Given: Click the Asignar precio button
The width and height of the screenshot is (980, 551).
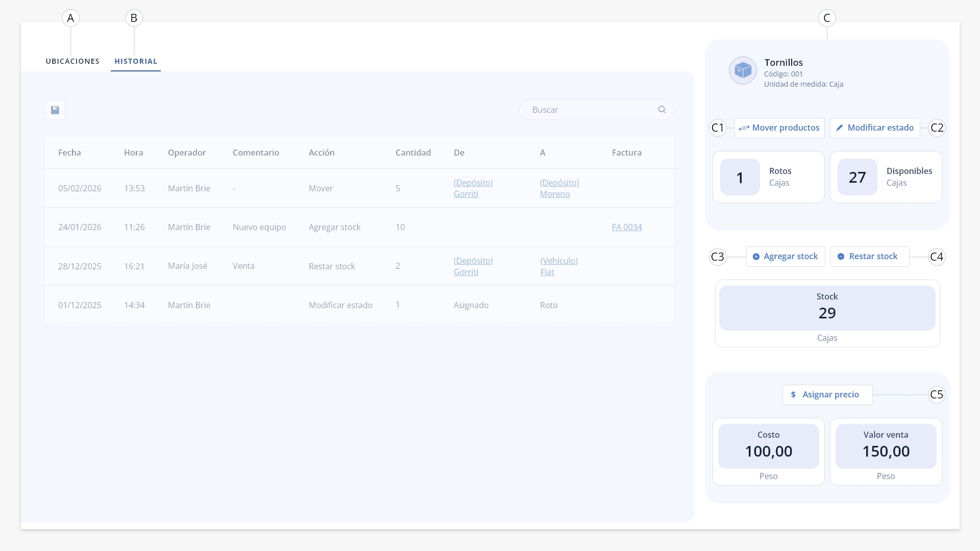Looking at the screenshot, I should click(x=827, y=395).
